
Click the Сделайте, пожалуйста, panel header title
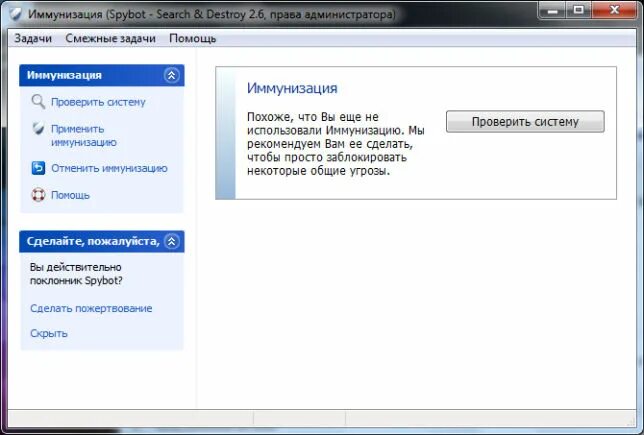click(93, 241)
